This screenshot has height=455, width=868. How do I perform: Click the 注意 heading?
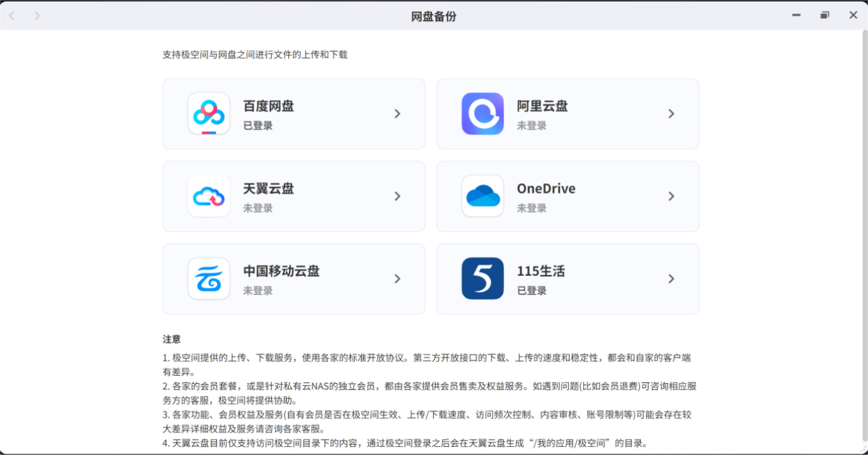[x=172, y=338]
